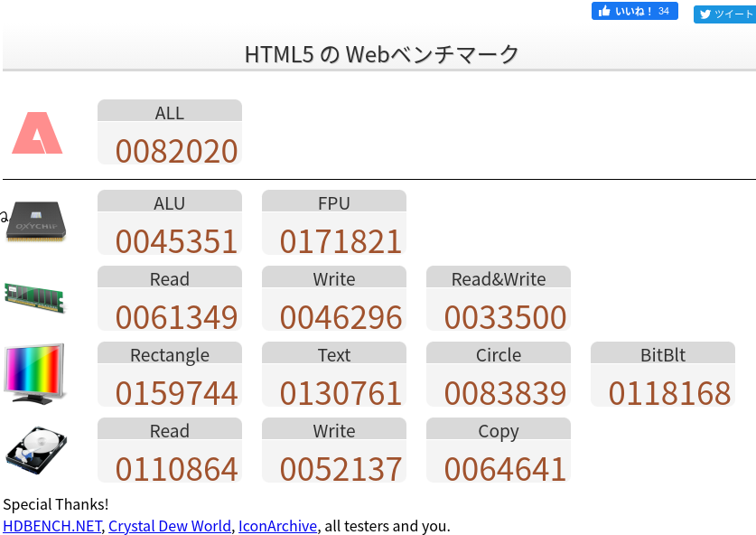Image resolution: width=756 pixels, height=535 pixels.
Task: Click the hard disk drive icon
Action: (x=36, y=449)
